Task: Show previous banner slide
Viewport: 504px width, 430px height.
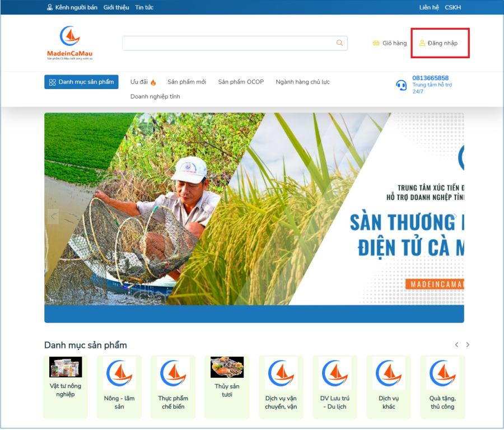Action: 54,216
